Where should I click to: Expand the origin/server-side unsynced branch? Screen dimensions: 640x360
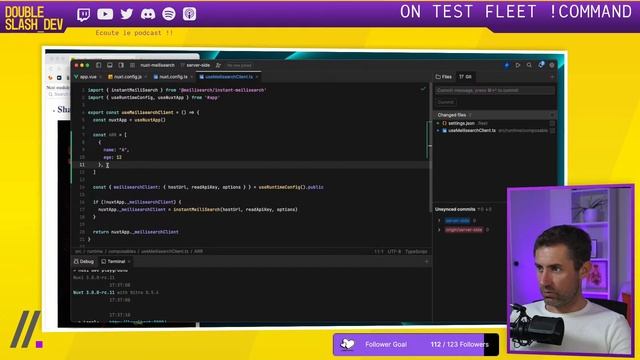click(439, 230)
